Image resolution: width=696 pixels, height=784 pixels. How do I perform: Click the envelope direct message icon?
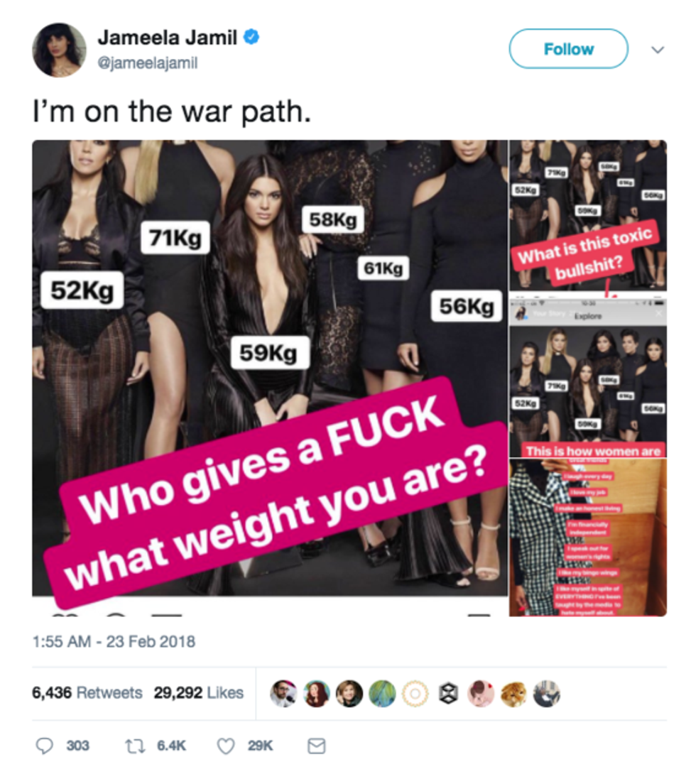316,746
